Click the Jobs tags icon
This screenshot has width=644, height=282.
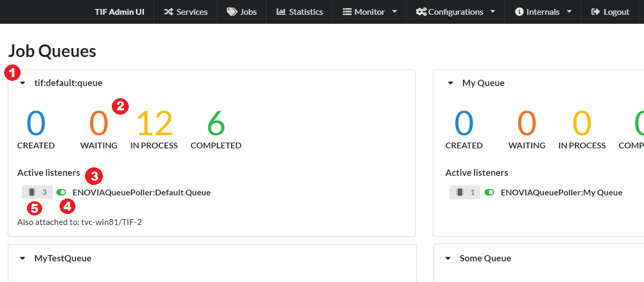(x=232, y=12)
